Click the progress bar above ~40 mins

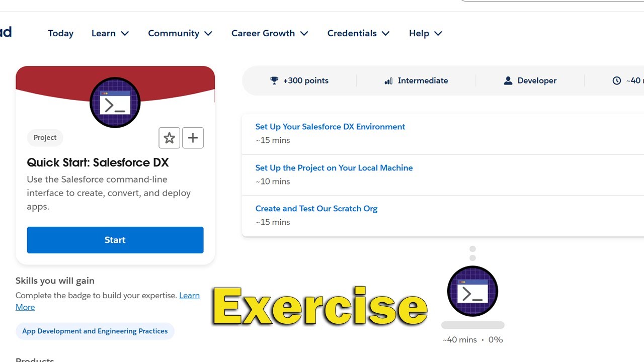pyautogui.click(x=472, y=325)
